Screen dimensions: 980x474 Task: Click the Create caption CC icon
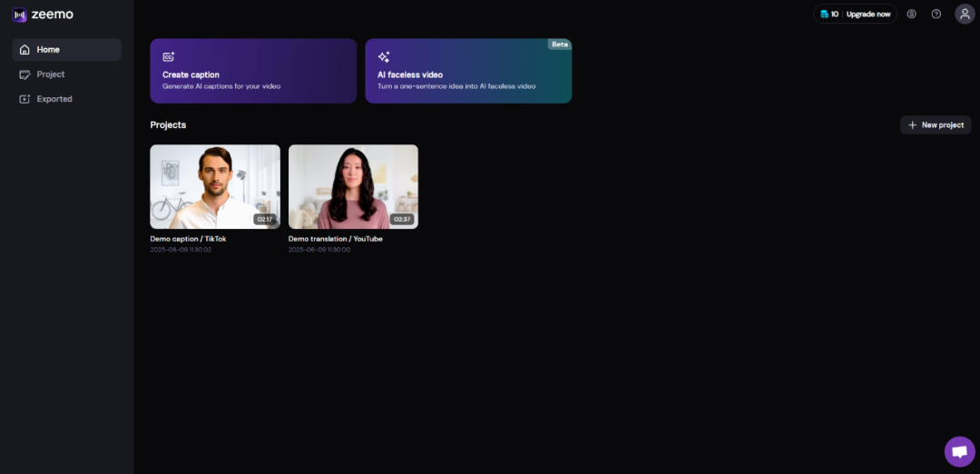click(x=169, y=56)
